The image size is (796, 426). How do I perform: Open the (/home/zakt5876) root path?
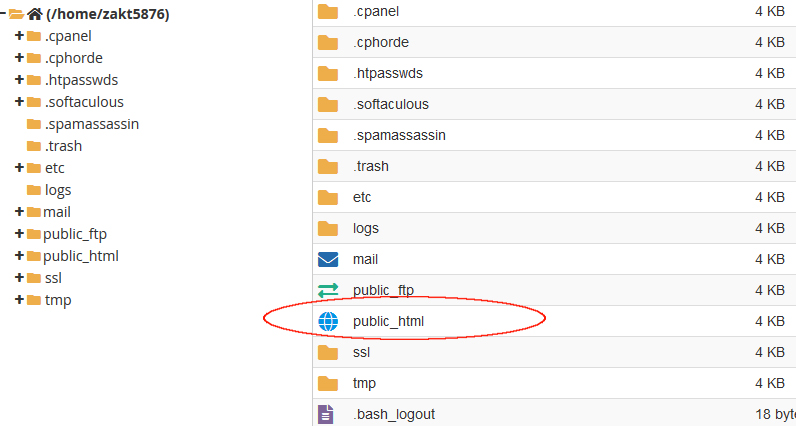108,14
